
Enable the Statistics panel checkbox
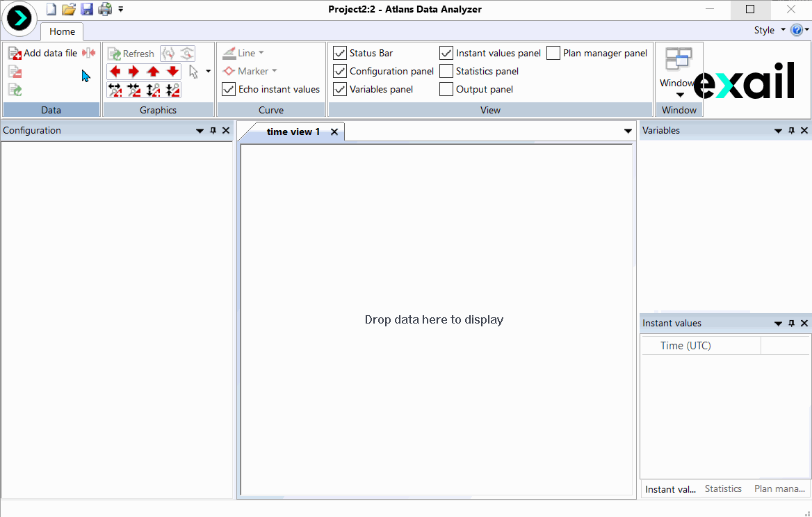click(446, 71)
